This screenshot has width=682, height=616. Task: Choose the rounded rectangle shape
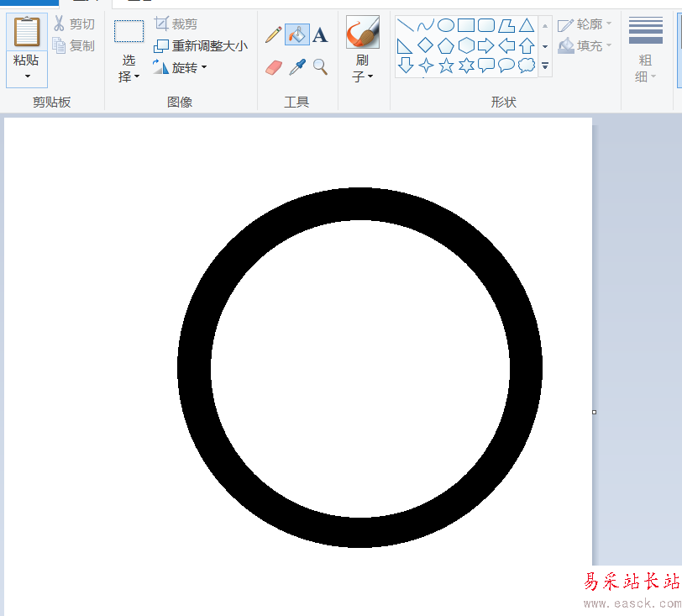tap(485, 25)
